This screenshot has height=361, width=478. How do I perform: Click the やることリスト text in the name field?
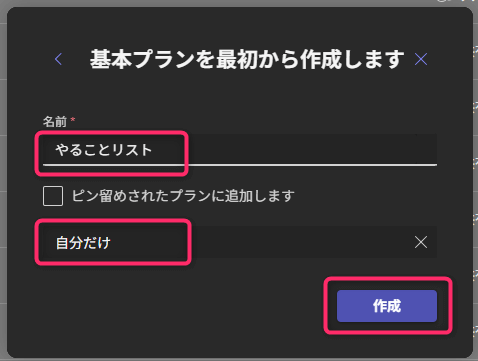104,150
